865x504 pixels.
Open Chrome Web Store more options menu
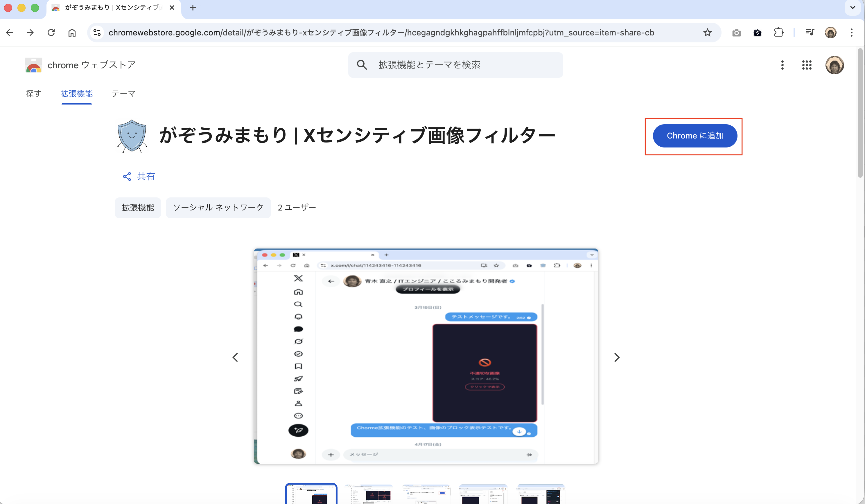tap(783, 65)
